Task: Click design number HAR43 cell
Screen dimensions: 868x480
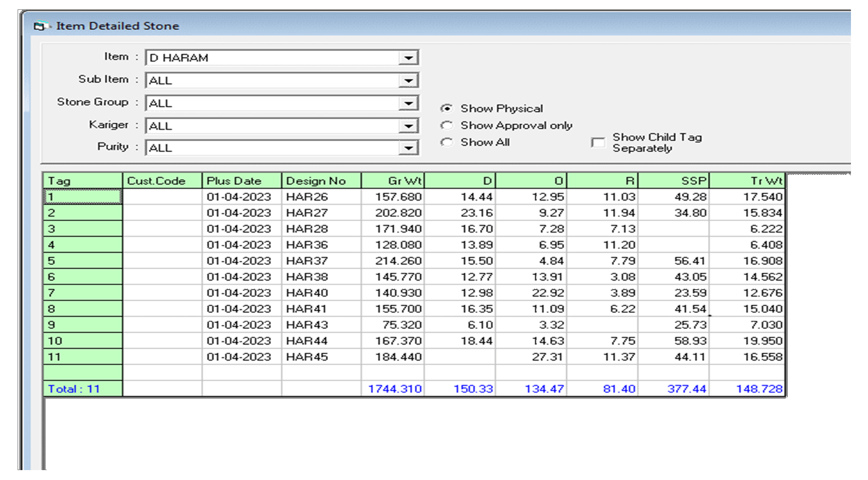Action: (x=322, y=324)
